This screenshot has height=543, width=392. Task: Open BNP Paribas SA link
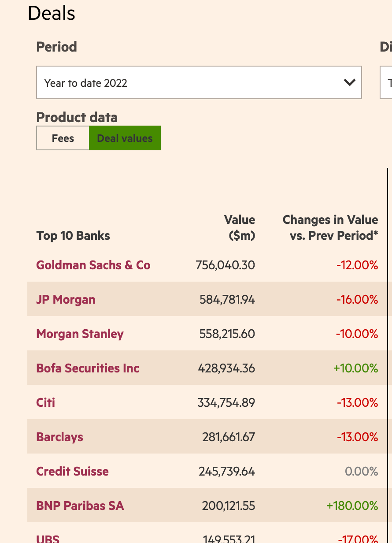[80, 506]
